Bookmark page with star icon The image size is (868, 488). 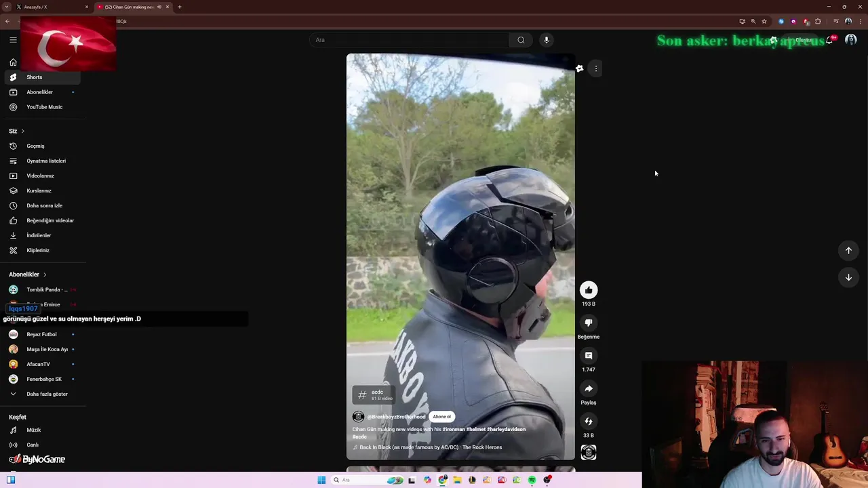pos(764,21)
